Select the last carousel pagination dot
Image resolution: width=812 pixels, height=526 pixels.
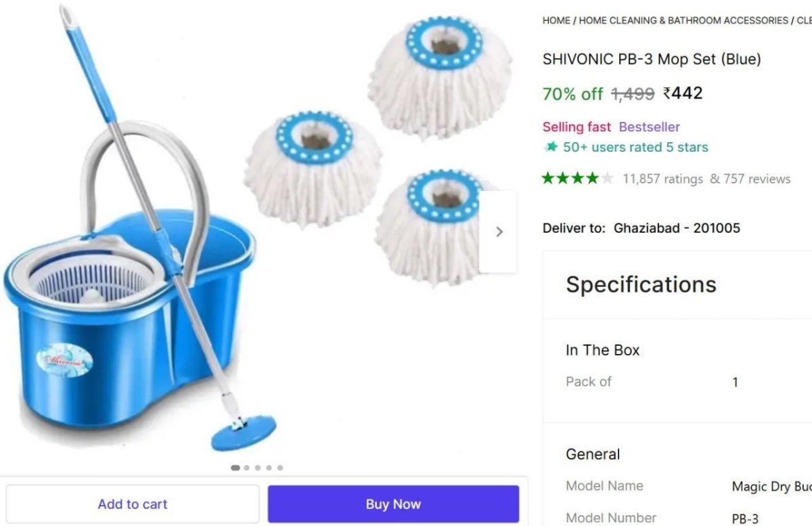[280, 467]
